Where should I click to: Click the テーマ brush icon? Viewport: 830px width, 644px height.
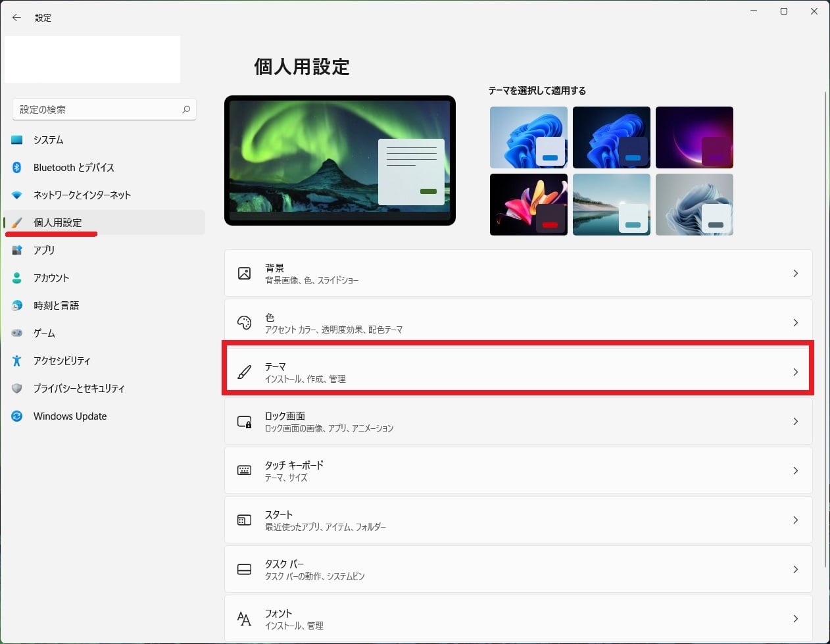point(244,372)
